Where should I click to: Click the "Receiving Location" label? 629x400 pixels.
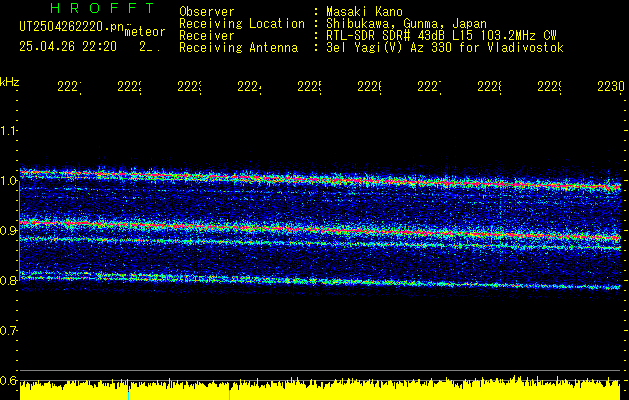242,24
